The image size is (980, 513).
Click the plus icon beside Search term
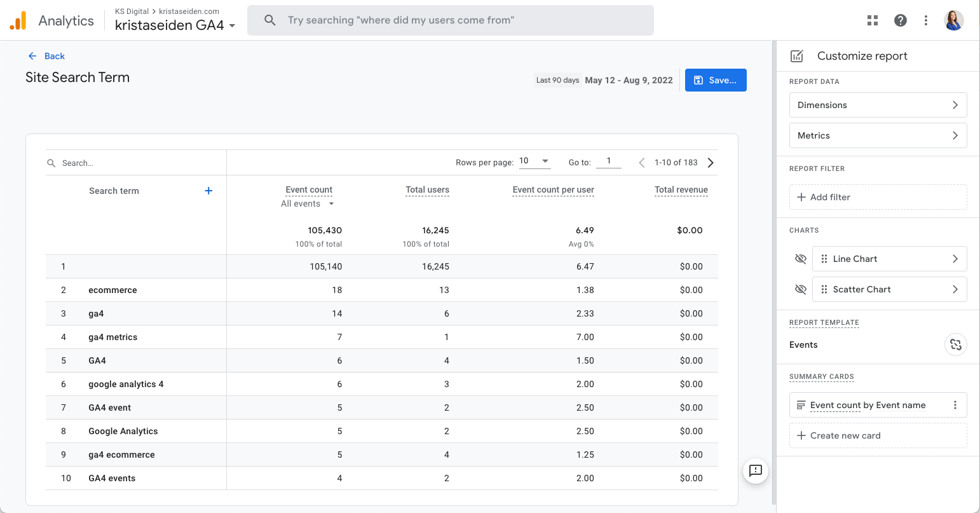point(208,191)
